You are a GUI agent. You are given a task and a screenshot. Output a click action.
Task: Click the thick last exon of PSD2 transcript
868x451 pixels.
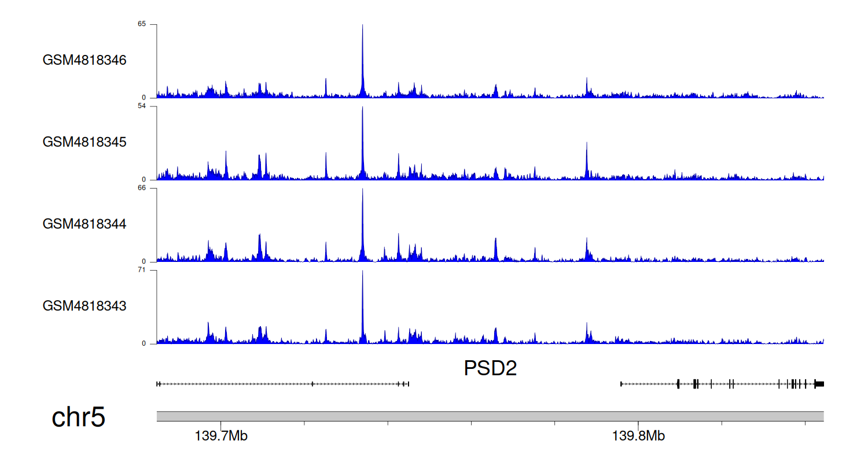click(819, 383)
